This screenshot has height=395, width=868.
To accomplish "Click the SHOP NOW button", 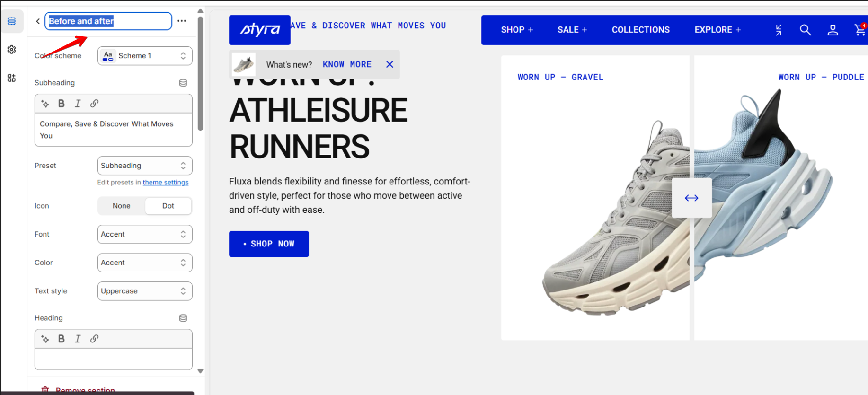I will click(x=269, y=244).
